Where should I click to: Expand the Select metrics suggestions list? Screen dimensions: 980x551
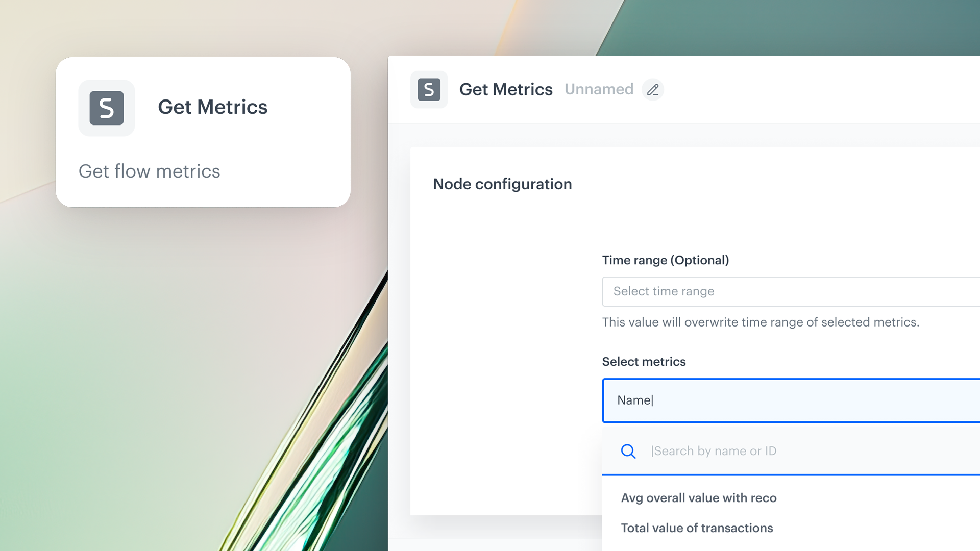[x=790, y=400]
